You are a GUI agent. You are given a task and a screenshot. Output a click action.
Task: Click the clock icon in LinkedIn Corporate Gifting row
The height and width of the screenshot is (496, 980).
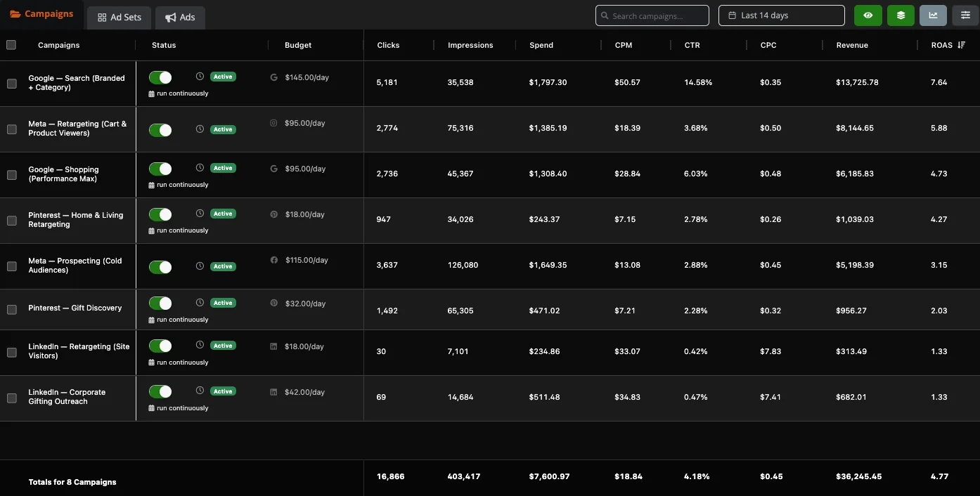click(x=200, y=391)
